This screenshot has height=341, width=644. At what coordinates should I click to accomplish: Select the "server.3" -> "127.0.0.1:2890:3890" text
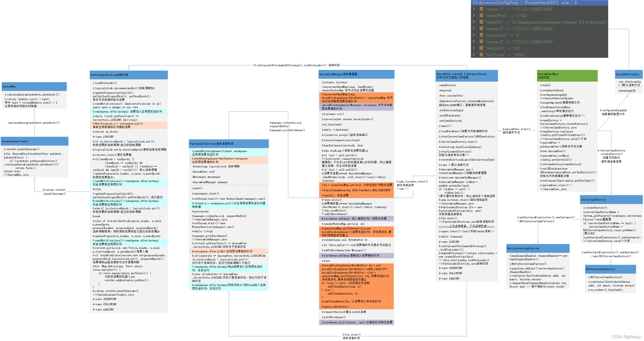click(x=519, y=29)
